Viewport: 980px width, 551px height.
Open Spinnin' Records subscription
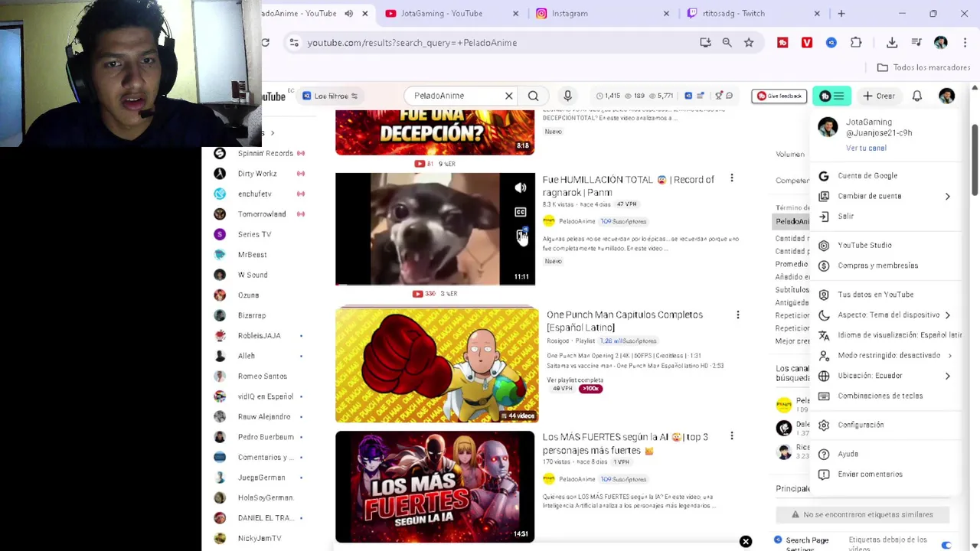259,153
